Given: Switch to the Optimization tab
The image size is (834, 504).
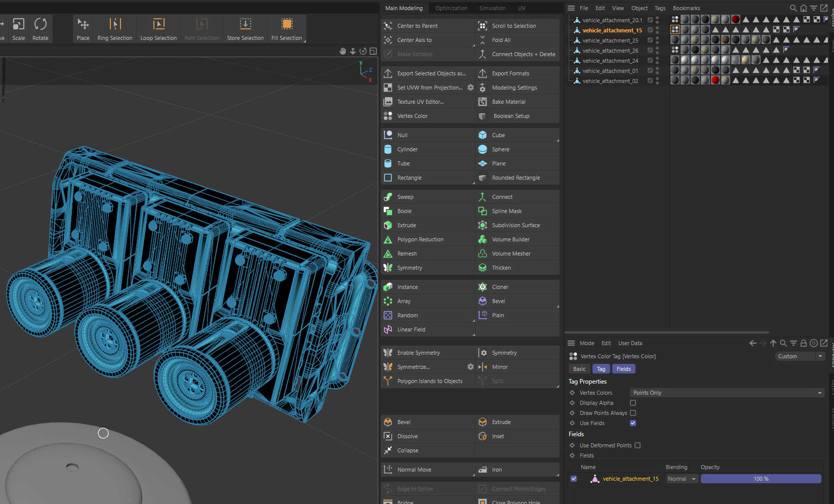Looking at the screenshot, I should click(x=451, y=8).
